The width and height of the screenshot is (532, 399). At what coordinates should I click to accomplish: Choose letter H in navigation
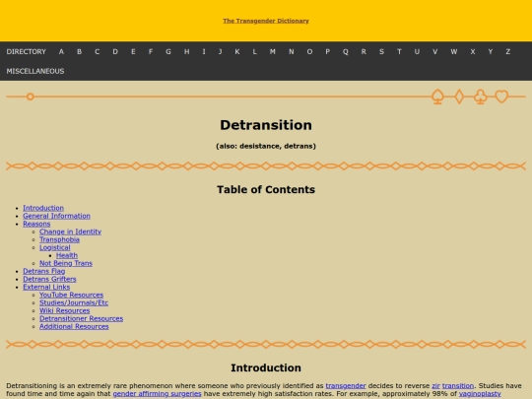(186, 51)
